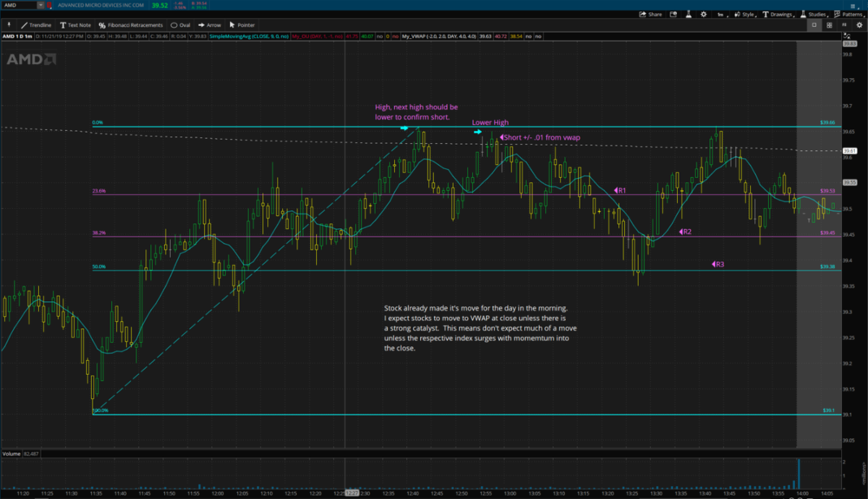Switch to the Pointer tool
This screenshot has height=499, width=868.
242,25
